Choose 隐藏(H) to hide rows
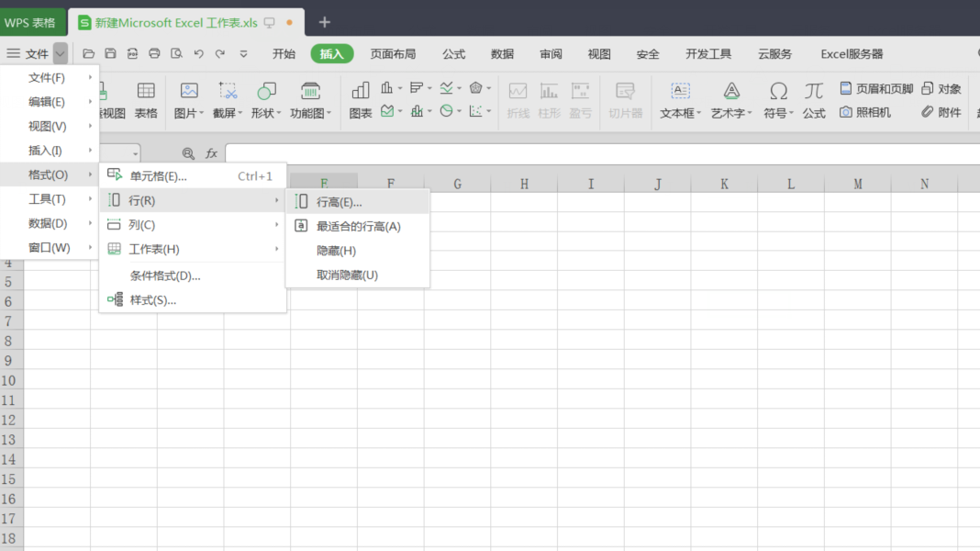This screenshot has width=980, height=551. pyautogui.click(x=358, y=251)
